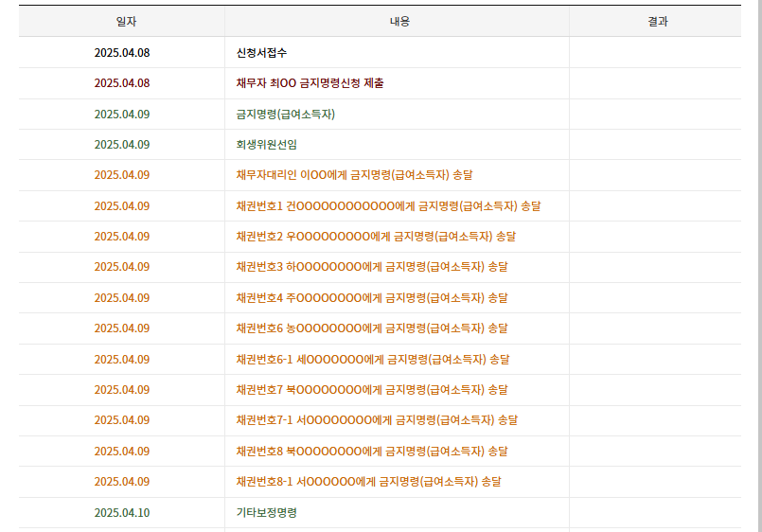Click the 채권번호8 북OOO 송달 entry
The height and width of the screenshot is (532, 762).
coord(372,452)
